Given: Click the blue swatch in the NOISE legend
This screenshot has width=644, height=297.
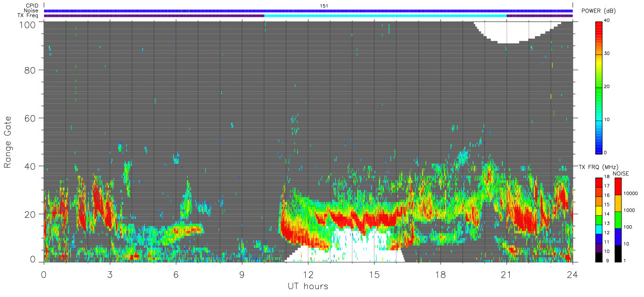Looking at the screenshot, I should pos(617,236).
